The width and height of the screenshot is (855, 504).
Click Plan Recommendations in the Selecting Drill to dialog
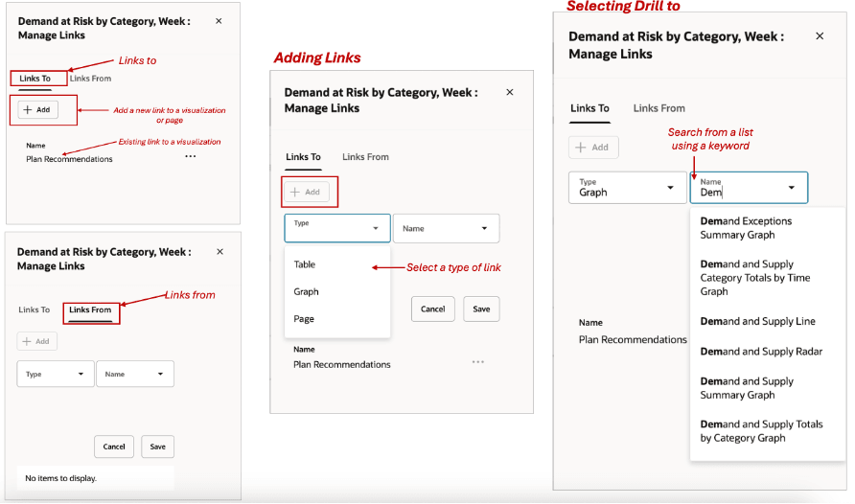click(x=633, y=339)
